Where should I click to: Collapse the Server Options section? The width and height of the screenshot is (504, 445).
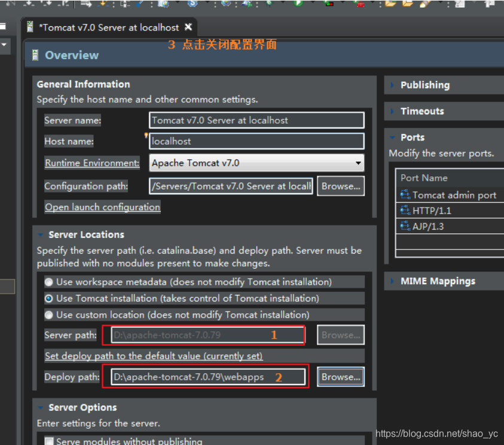41,408
